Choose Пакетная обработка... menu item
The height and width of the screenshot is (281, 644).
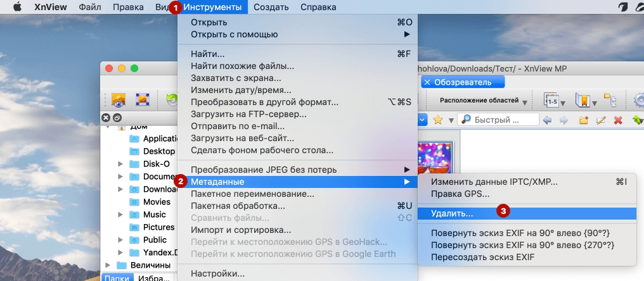tap(298, 206)
